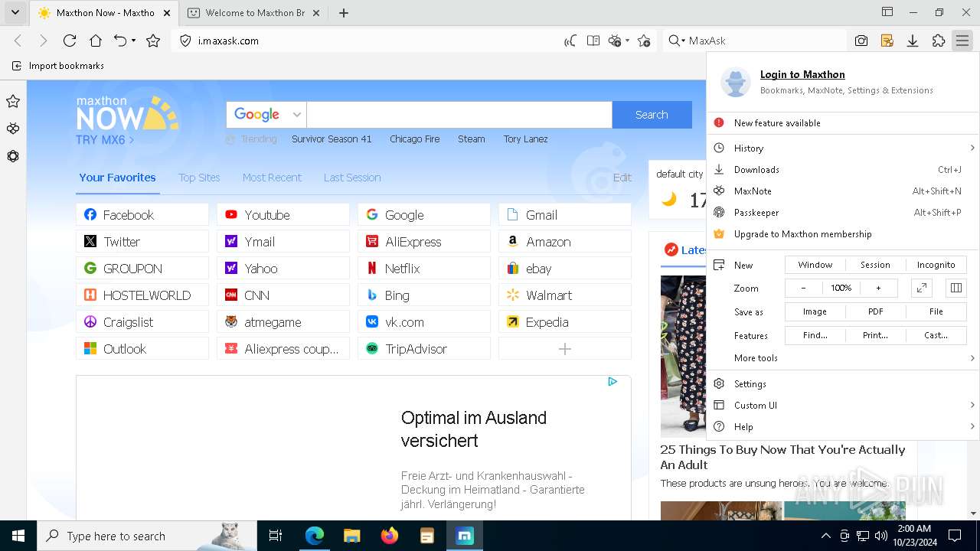
Task: Switch to Last Session tab
Action: [x=352, y=178]
